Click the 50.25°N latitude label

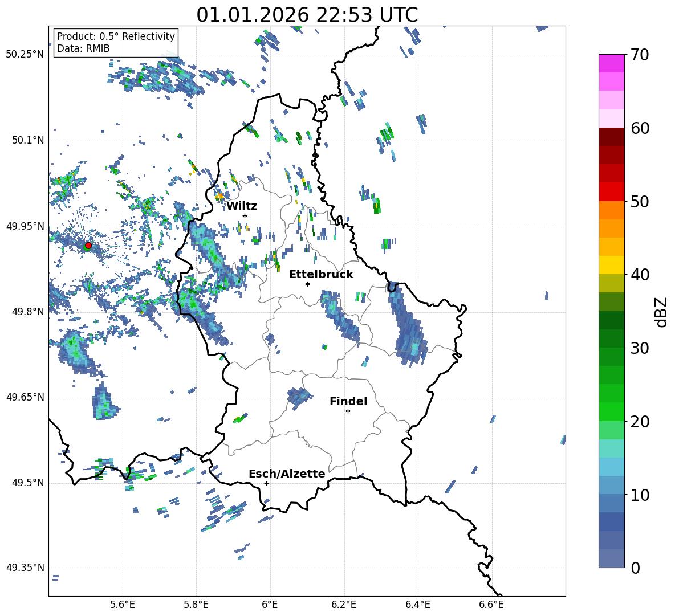point(25,55)
